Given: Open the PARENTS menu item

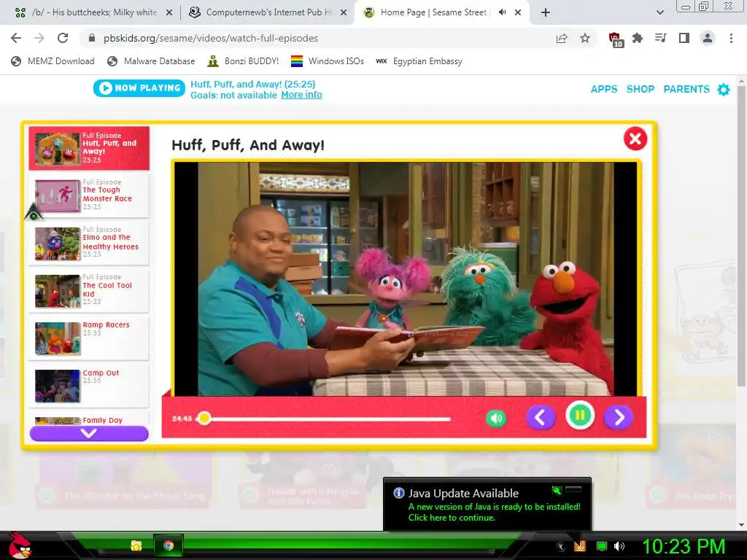Looking at the screenshot, I should [686, 89].
